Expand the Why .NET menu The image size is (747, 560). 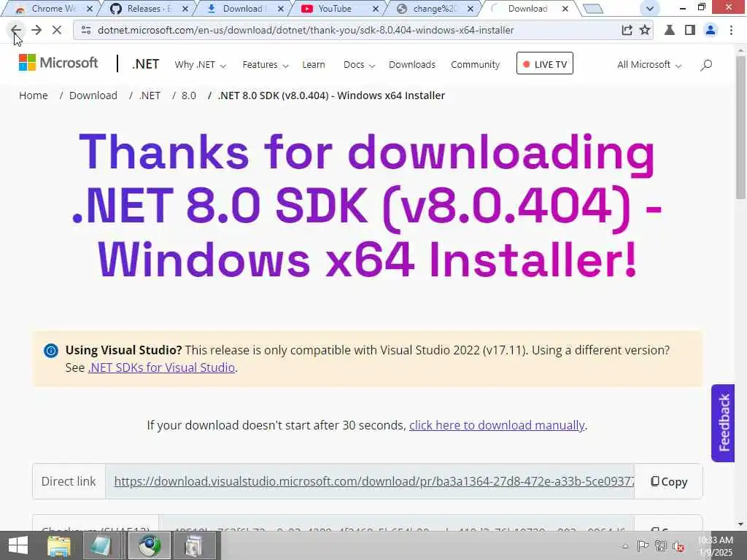(x=200, y=64)
